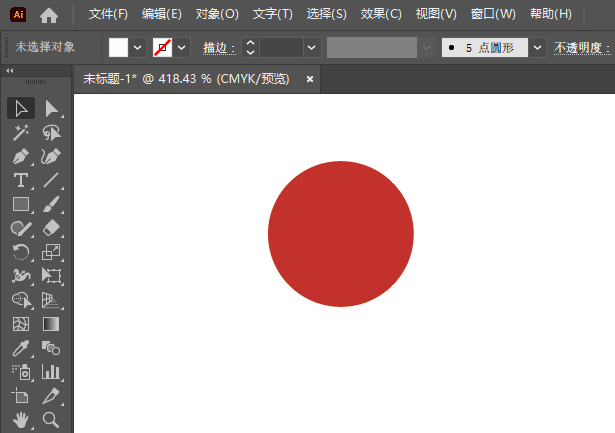The image size is (615, 433).
Task: Open the 不透明度 opacity panel link
Action: click(582, 48)
